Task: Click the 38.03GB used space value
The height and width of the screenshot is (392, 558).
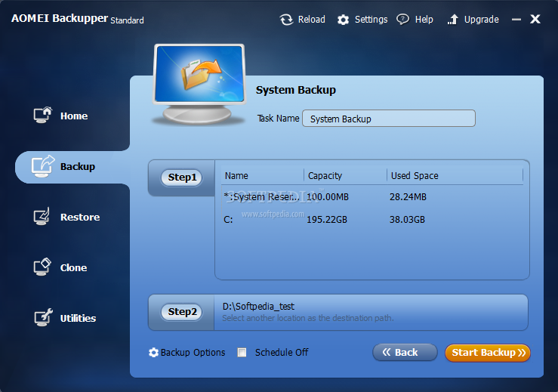Action: (x=407, y=220)
